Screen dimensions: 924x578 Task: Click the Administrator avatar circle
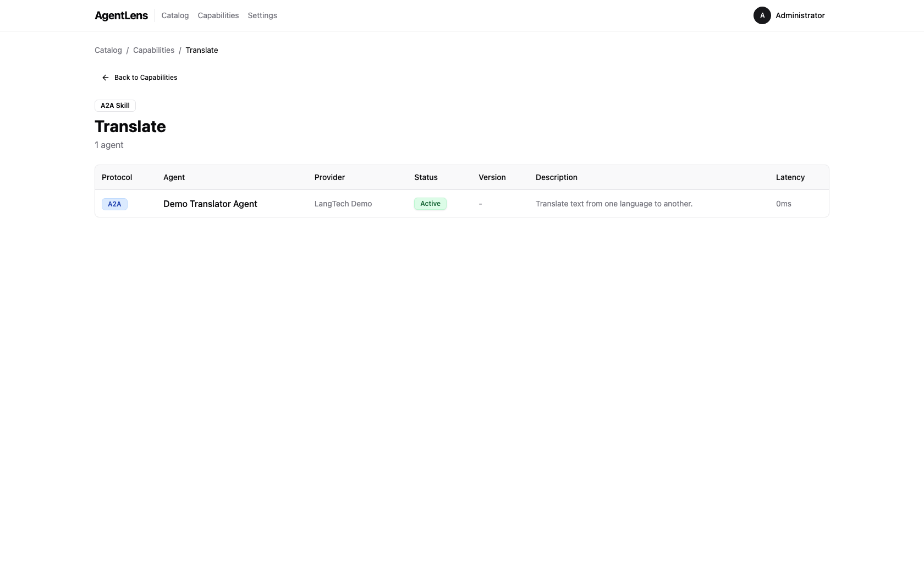pyautogui.click(x=762, y=15)
